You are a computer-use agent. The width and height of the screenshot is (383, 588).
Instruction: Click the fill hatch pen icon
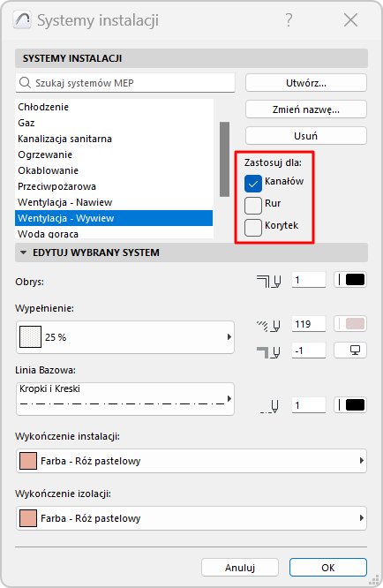(268, 325)
